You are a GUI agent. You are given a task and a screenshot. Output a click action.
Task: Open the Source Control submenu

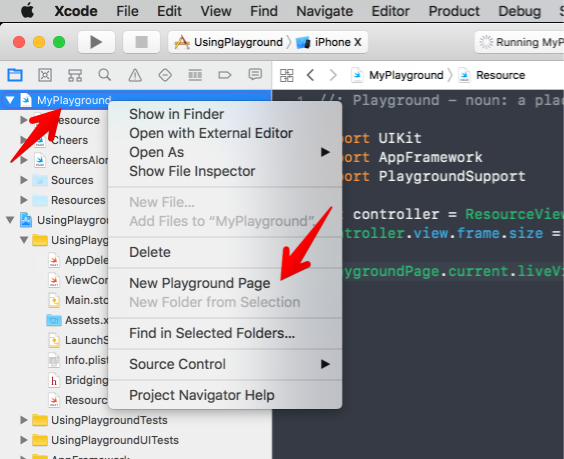[x=225, y=364]
